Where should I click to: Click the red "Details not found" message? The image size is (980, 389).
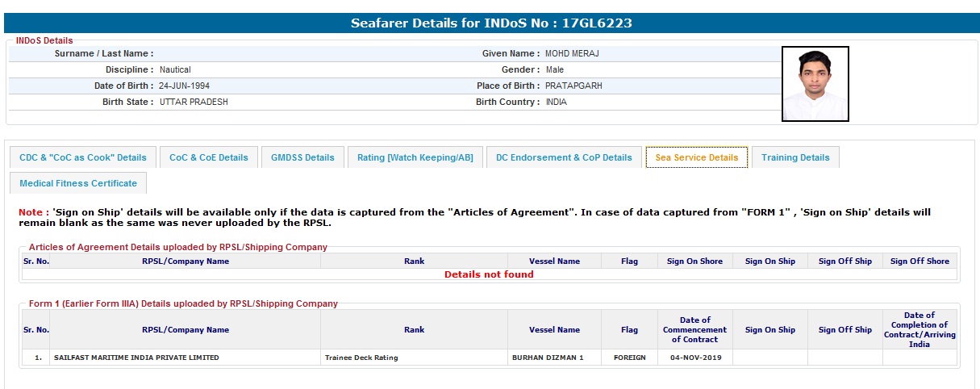tap(489, 274)
